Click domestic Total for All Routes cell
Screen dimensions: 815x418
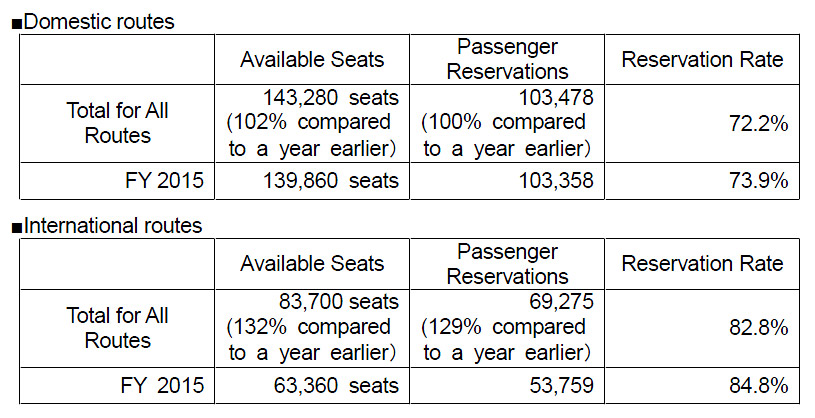(117, 123)
